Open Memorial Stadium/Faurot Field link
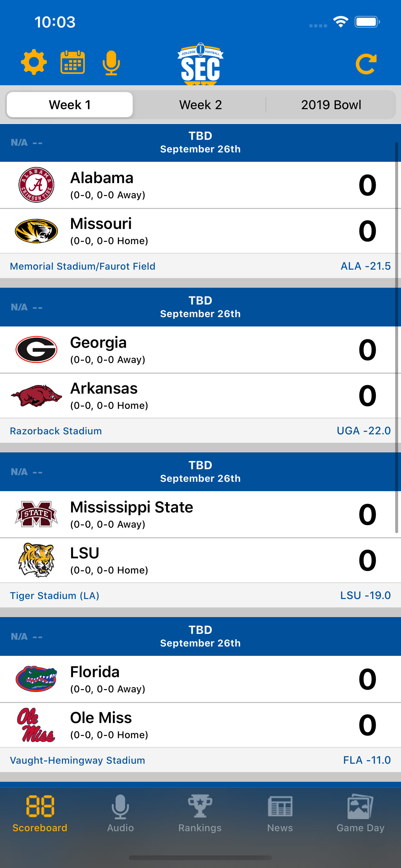The height and width of the screenshot is (868, 401). click(x=83, y=266)
